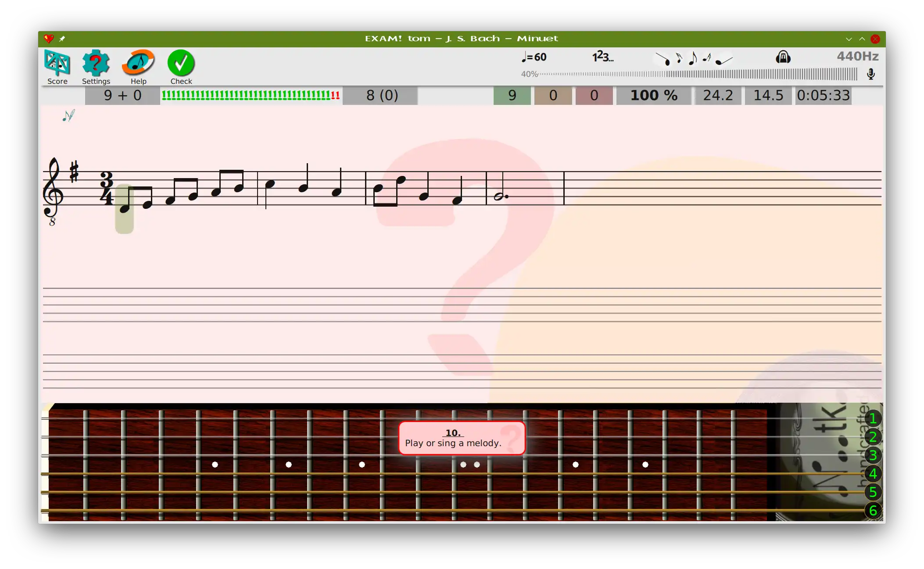Screen dimensions: 924x569
Task: Click the 440Hz tuning frequency label
Action: (x=857, y=56)
